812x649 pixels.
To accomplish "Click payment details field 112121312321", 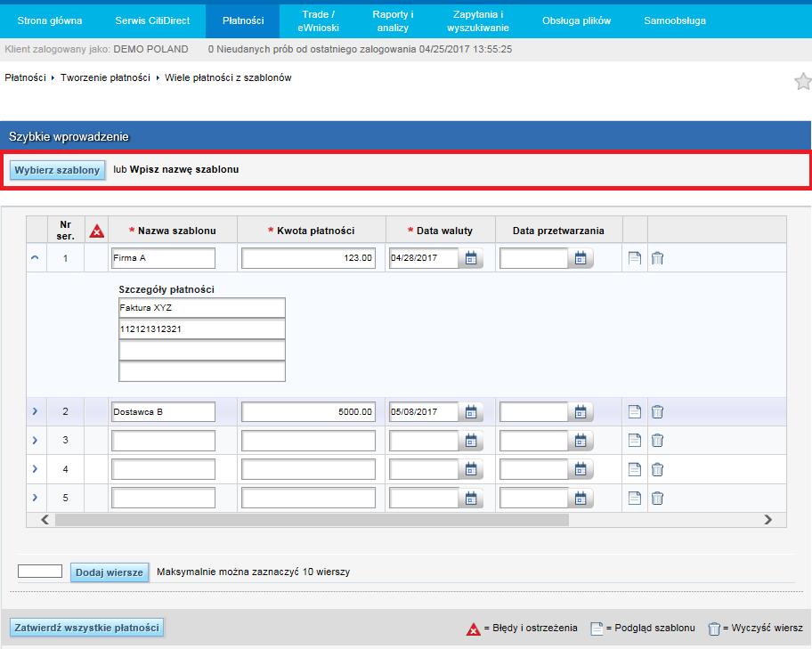I will 202,329.
